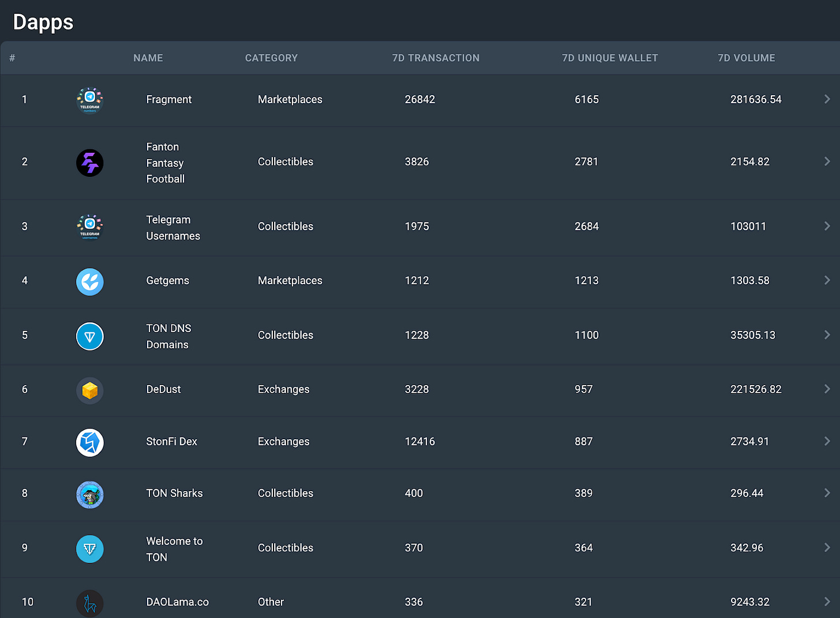The image size is (840, 618).
Task: Expand the Welcome to TON row chevron
Action: coord(827,547)
